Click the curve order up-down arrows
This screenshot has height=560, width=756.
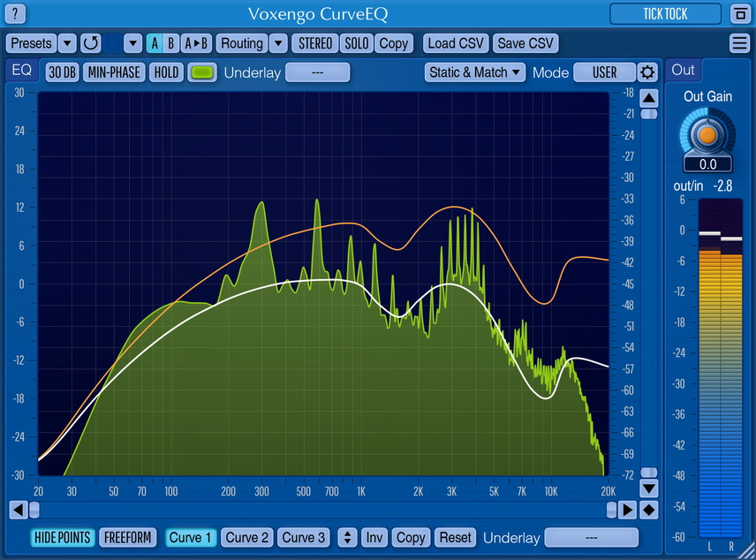(347, 537)
